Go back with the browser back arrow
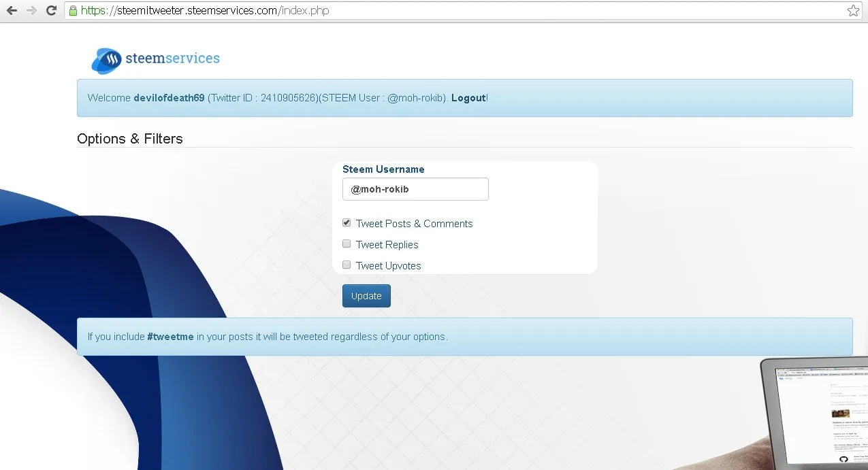This screenshot has width=868, height=470. 12,11
